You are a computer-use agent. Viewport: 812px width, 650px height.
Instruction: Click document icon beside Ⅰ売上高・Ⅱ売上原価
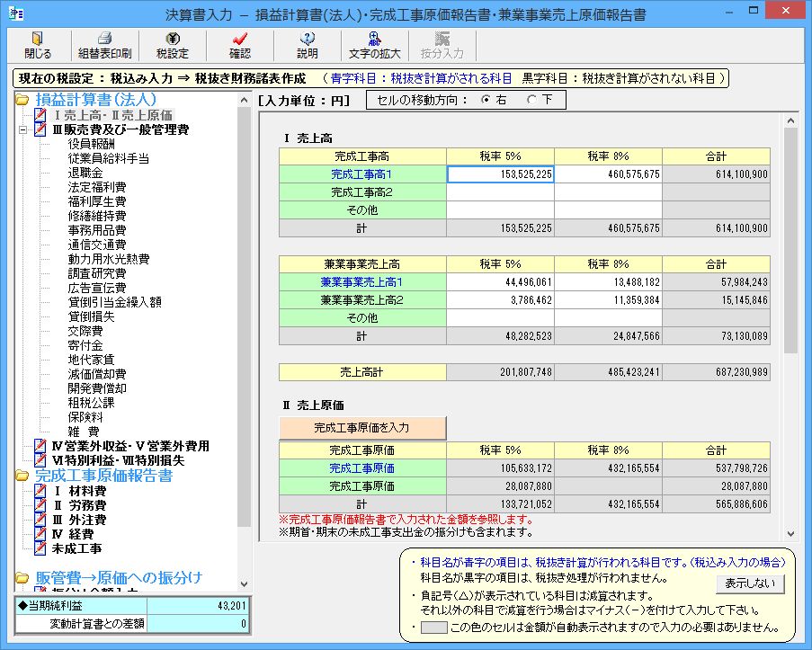pyautogui.click(x=40, y=115)
